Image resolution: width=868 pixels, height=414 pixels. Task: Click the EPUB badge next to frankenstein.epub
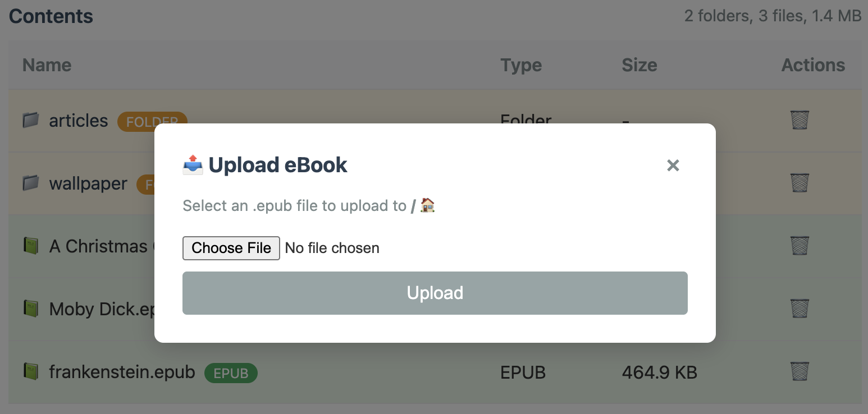pyautogui.click(x=231, y=373)
